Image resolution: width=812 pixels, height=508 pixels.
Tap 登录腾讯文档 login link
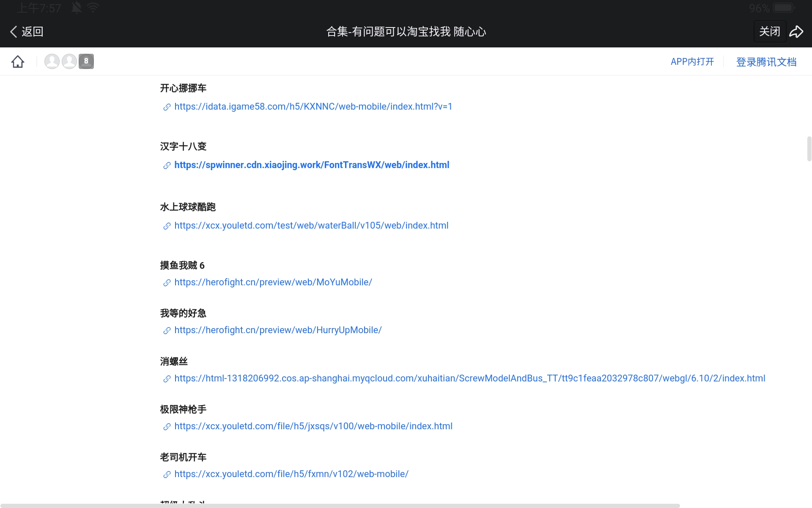[766, 62]
